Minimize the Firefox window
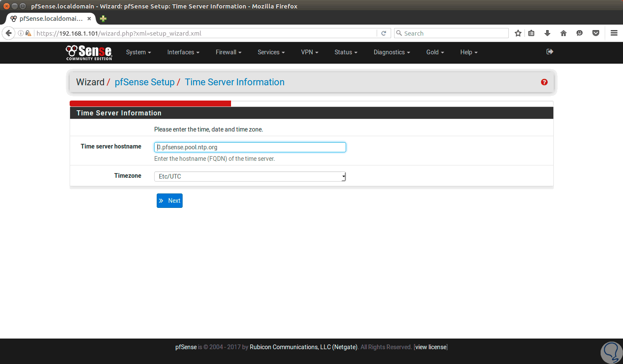623x364 pixels. coord(14,6)
